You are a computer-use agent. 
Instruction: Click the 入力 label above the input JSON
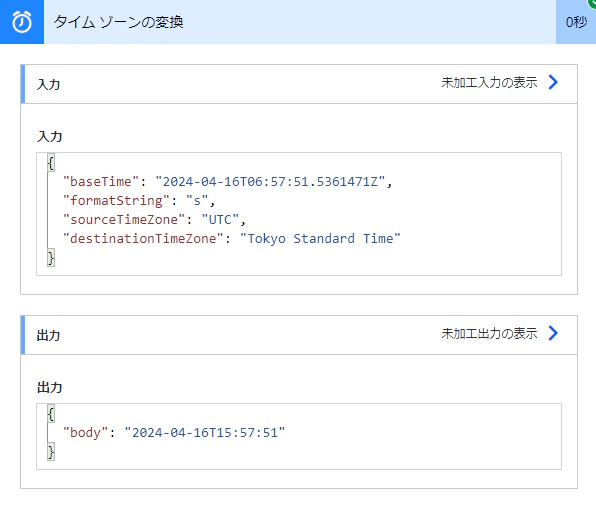pos(49,137)
